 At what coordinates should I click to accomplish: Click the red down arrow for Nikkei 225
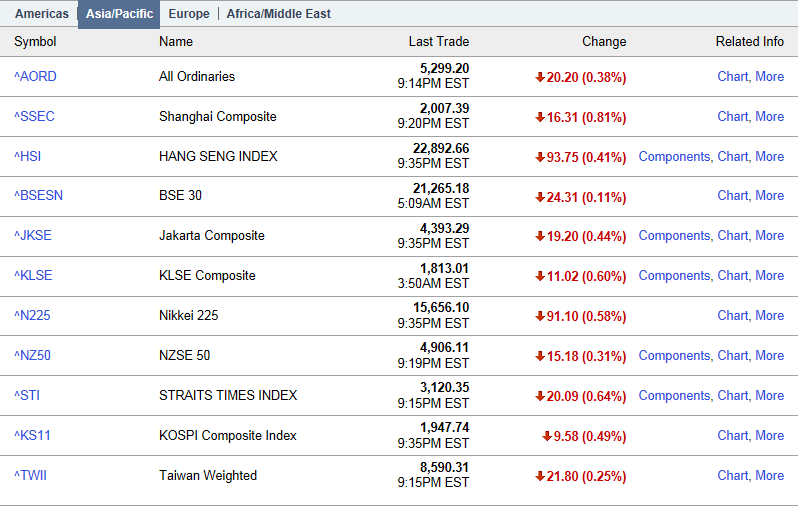pos(540,316)
